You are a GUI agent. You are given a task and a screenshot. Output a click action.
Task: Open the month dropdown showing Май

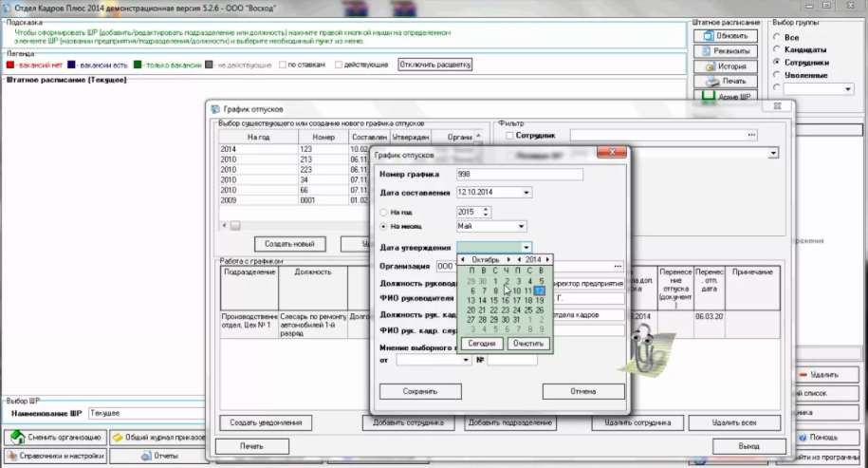click(x=521, y=227)
